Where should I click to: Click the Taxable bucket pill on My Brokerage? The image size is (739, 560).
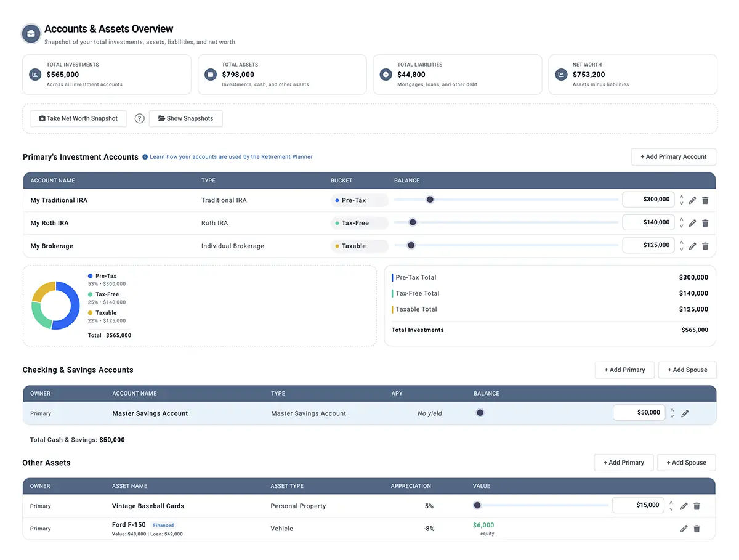click(359, 245)
